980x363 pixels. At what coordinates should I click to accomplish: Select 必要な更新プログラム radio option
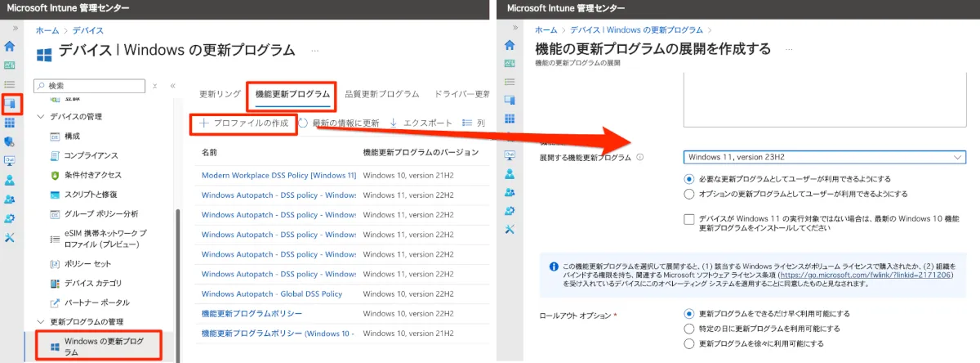689,178
